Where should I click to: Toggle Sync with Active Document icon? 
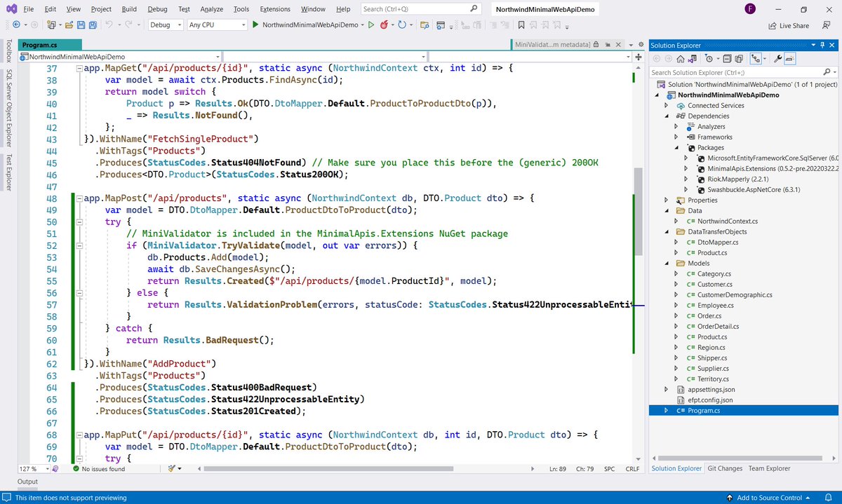756,59
